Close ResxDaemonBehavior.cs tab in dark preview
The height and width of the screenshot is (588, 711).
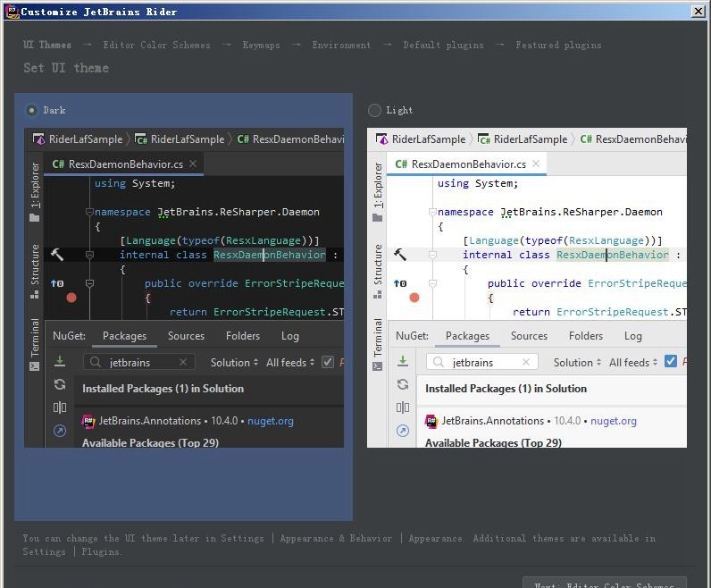pos(193,164)
